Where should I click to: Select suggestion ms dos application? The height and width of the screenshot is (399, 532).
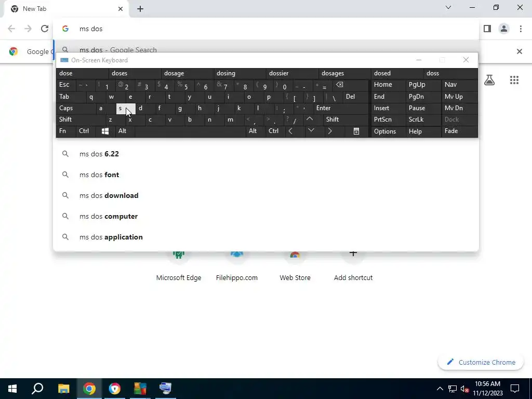[x=265, y=237]
